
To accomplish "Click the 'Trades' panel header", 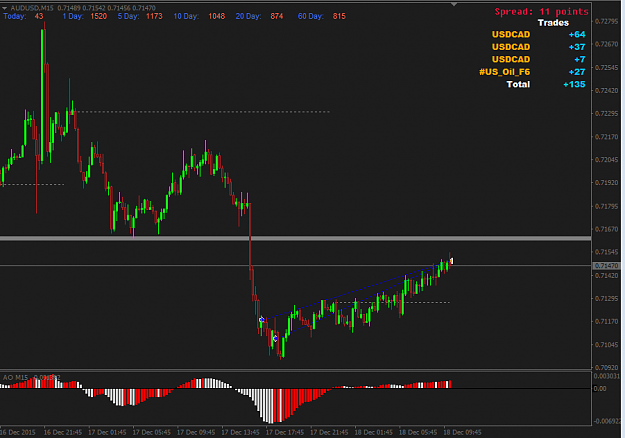I will [x=553, y=23].
